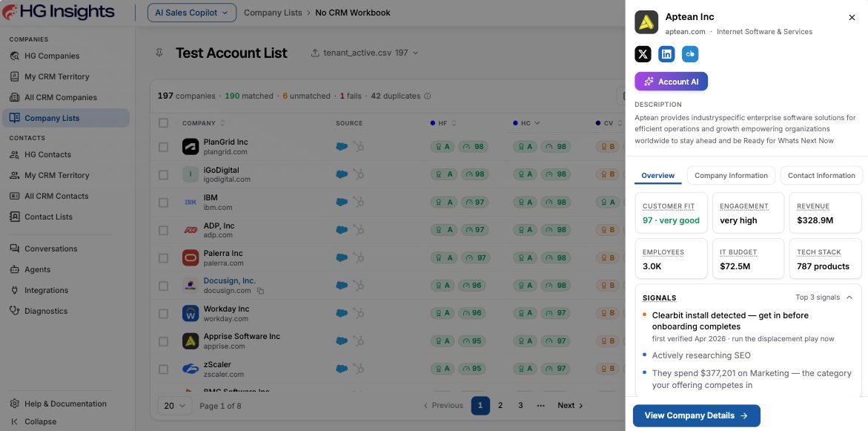The height and width of the screenshot is (431, 868).
Task: Switch to the Contact Information tab
Action: pyautogui.click(x=821, y=176)
